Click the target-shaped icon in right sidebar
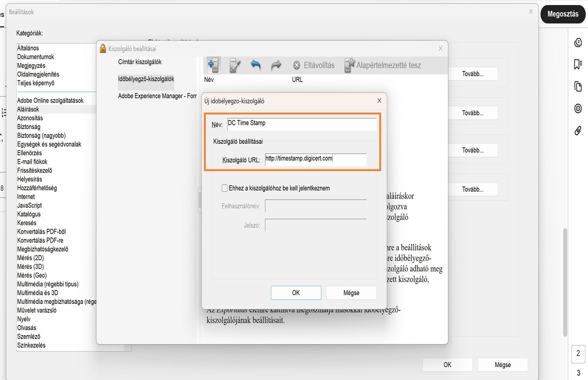 (x=578, y=108)
